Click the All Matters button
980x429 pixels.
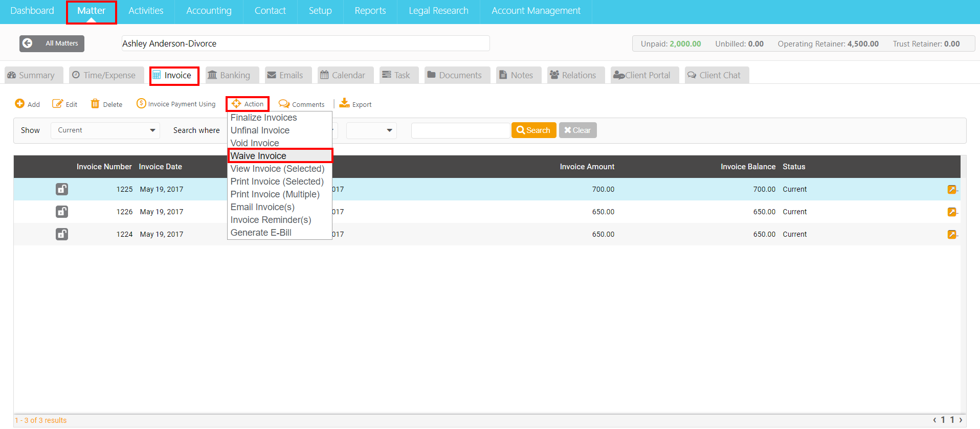point(52,43)
